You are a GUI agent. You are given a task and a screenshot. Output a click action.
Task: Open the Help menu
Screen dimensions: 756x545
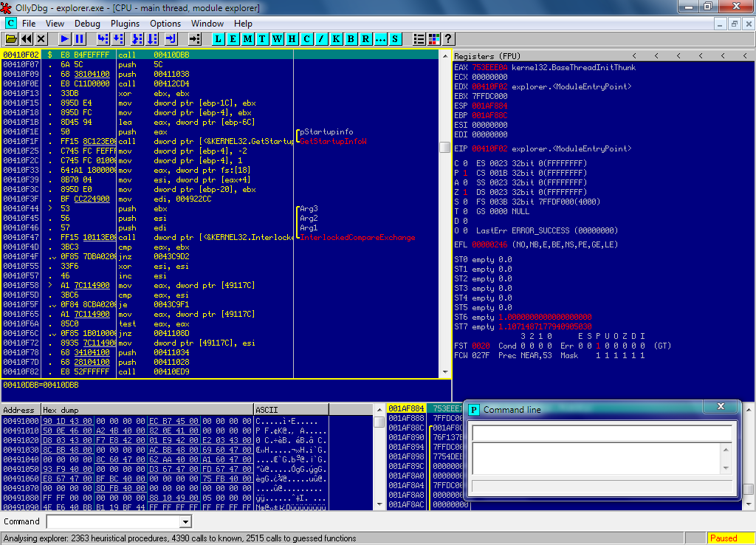coord(243,24)
